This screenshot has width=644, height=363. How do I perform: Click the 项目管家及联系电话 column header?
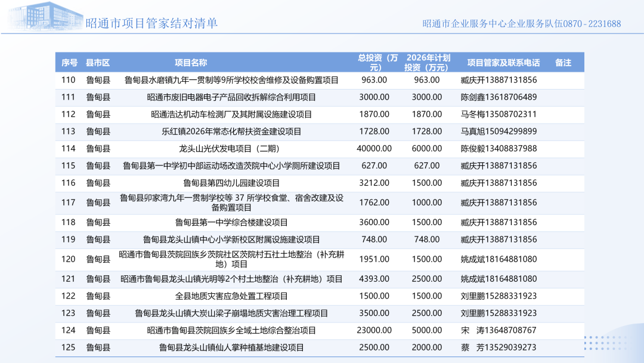(x=503, y=63)
